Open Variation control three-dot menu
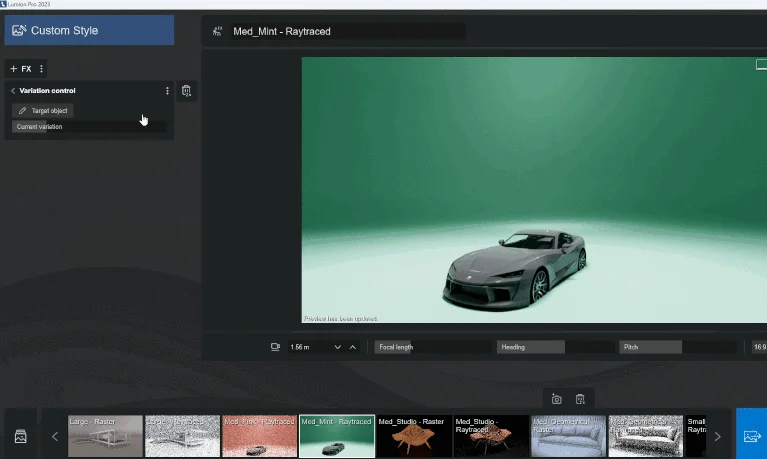Viewport: 767px width, 459px height. coord(167,91)
